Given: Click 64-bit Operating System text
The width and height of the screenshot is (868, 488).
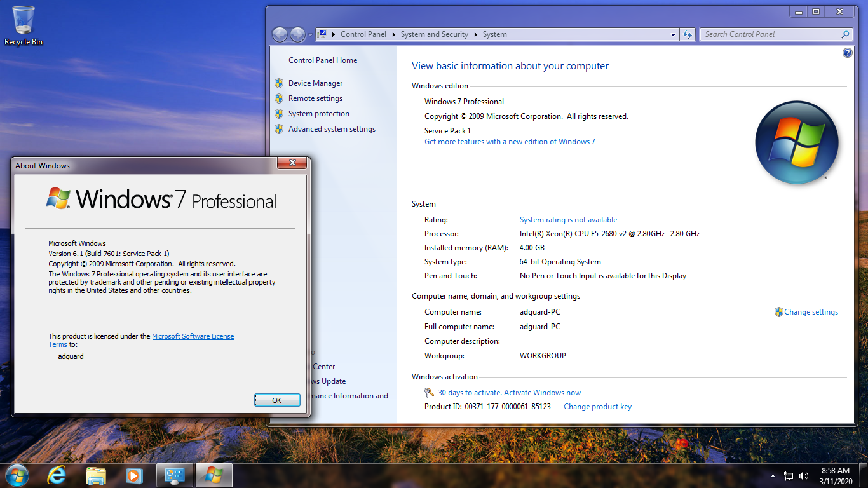Looking at the screenshot, I should pos(560,262).
